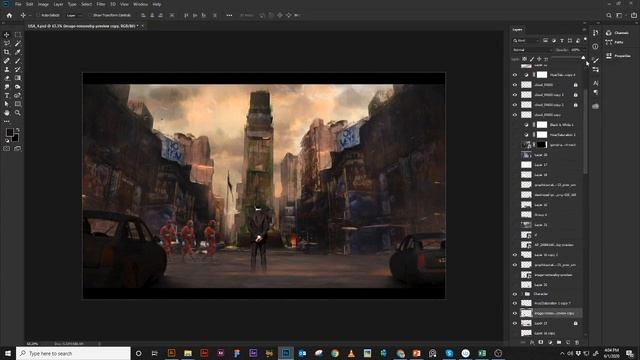Open the layer style fx menu
640x360 pixels.
click(532, 342)
